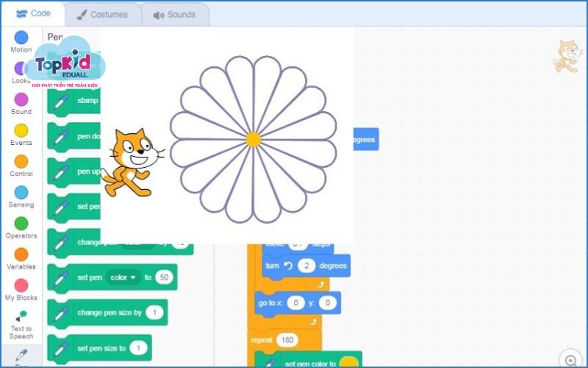This screenshot has width=588, height=368.
Task: Click the pen icon on stamp block
Action: pyautogui.click(x=62, y=102)
